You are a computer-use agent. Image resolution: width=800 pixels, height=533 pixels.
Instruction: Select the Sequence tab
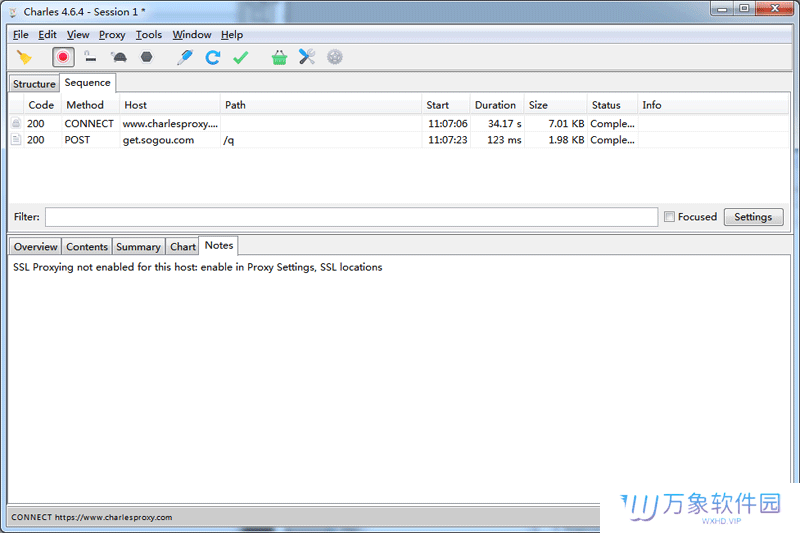[x=87, y=83]
